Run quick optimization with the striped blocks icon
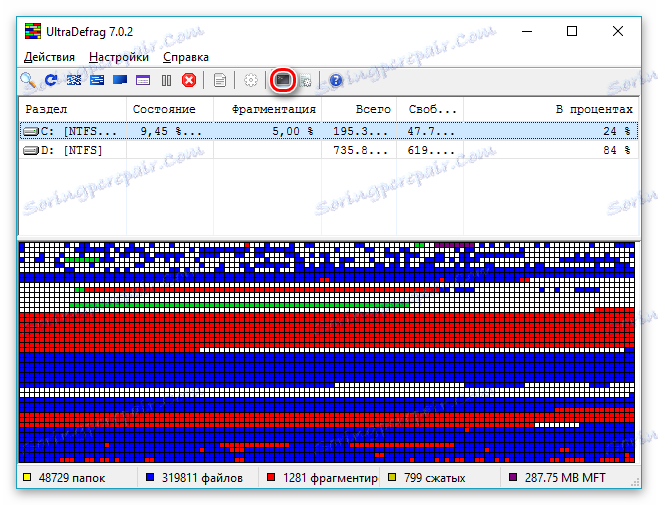658x505 pixels. [x=97, y=80]
